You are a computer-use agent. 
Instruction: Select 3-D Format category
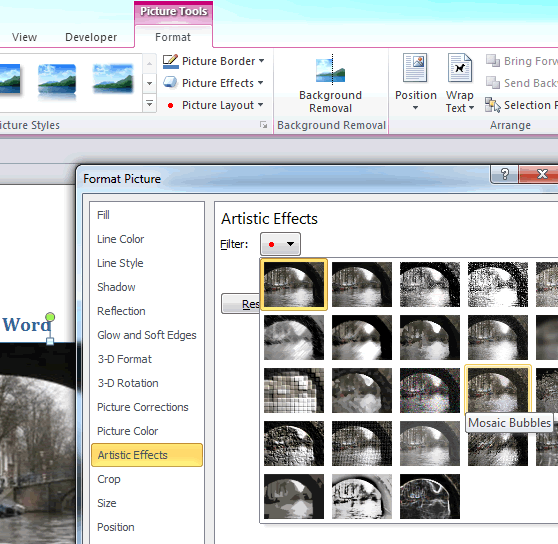147,359
